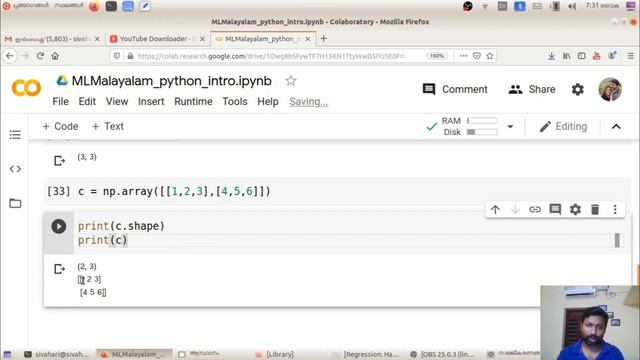Open the Runtime menu

click(x=193, y=102)
